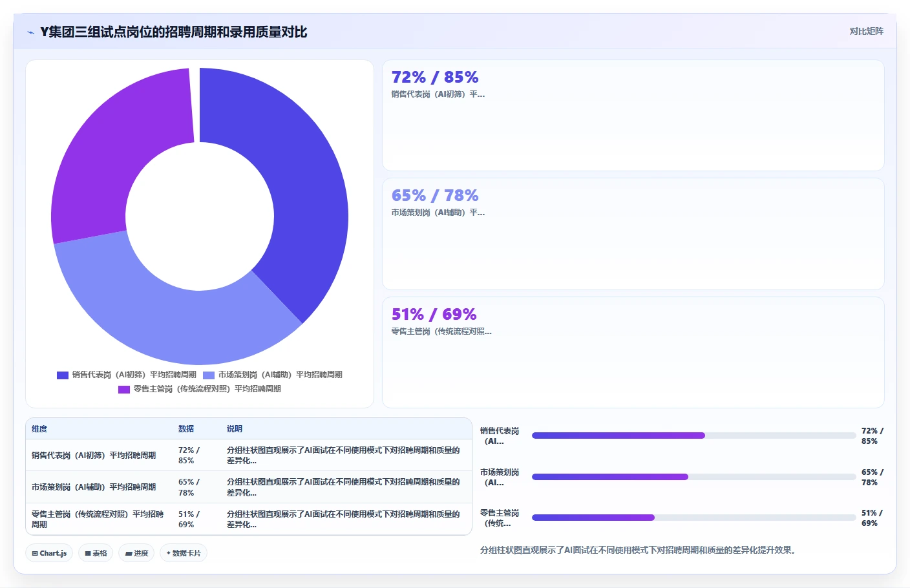Click the 销售代表岗（AI... progress label

coord(500,436)
